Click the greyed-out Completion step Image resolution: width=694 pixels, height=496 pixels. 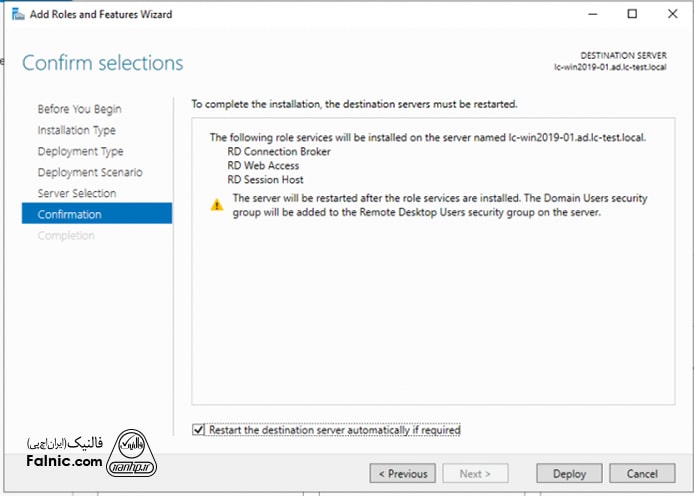(x=66, y=235)
